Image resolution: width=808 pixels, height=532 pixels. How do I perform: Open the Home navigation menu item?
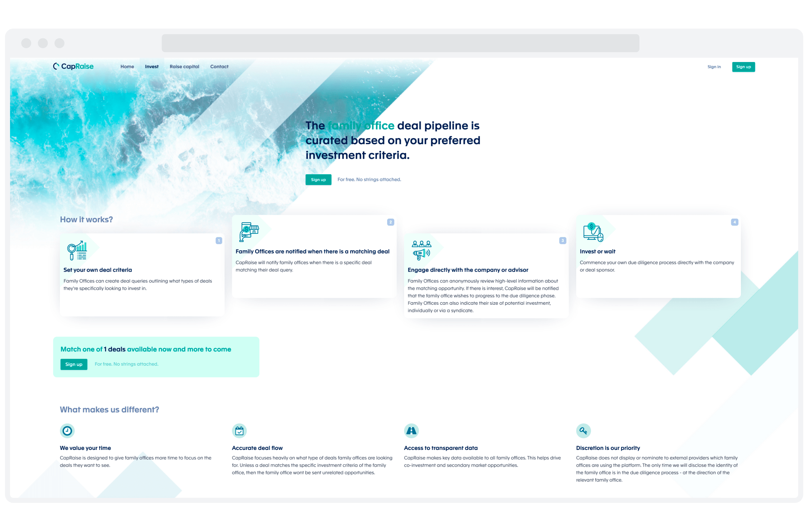(x=127, y=66)
